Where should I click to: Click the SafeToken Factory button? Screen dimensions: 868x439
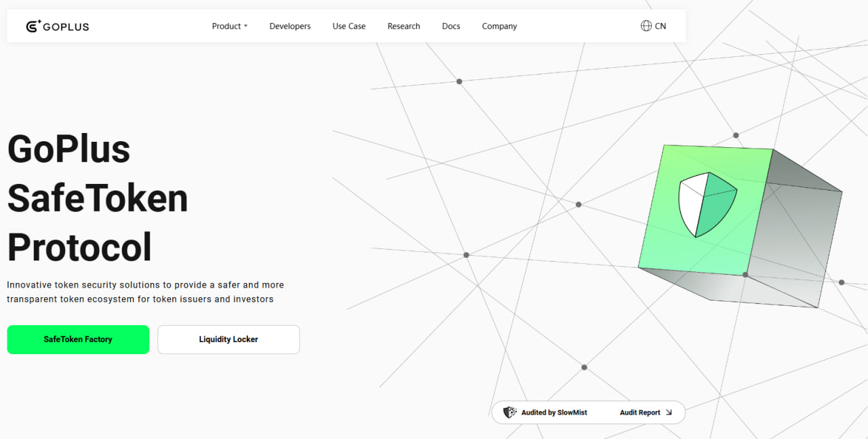pyautogui.click(x=78, y=339)
